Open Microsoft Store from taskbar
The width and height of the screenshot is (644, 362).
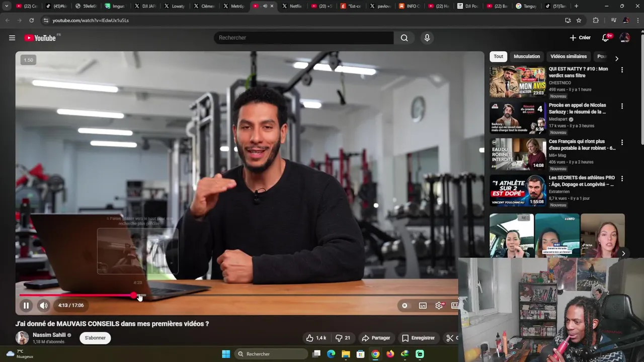(x=360, y=354)
